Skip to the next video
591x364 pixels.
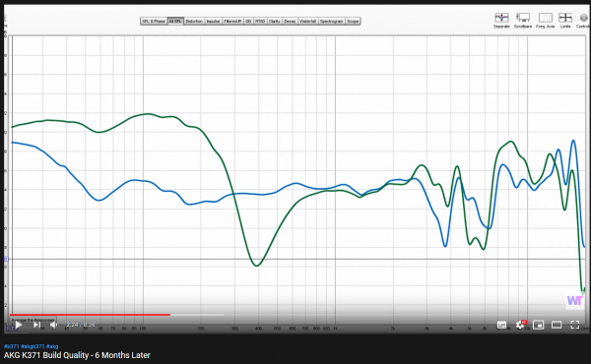coord(37,325)
